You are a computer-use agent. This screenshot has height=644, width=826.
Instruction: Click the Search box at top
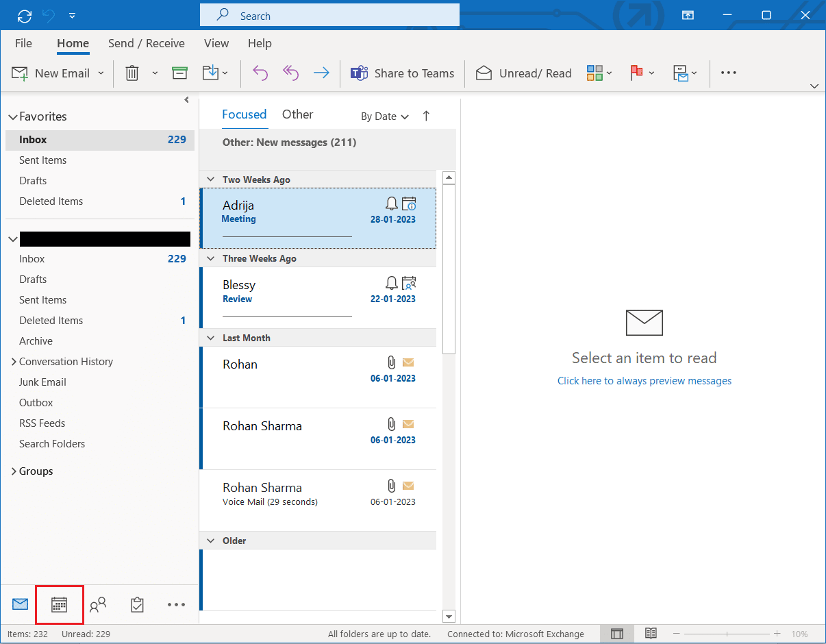click(329, 16)
